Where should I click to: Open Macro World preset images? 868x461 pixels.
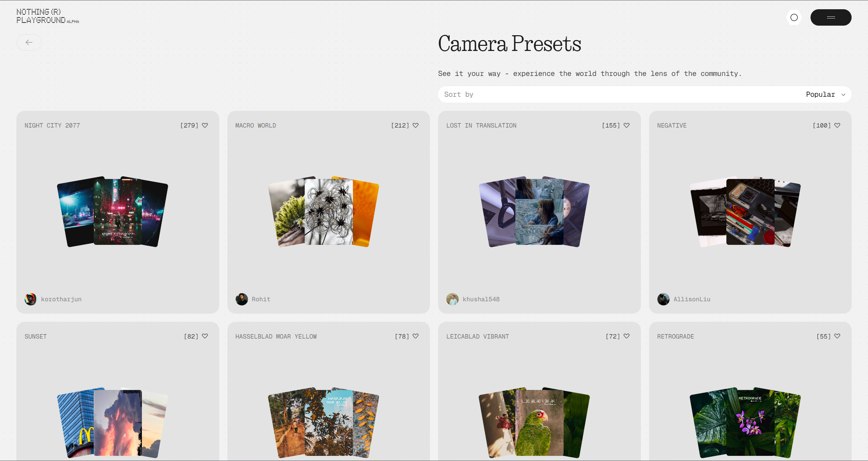tap(328, 211)
